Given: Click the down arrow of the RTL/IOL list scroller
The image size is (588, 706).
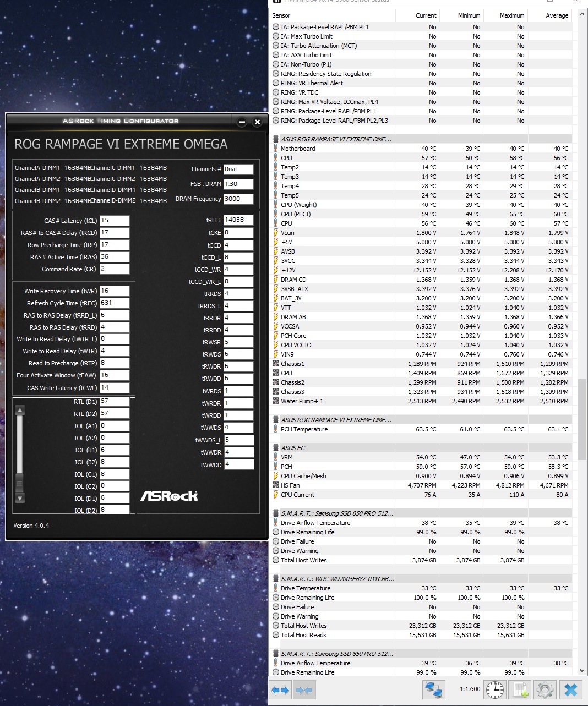Looking at the screenshot, I should pyautogui.click(x=20, y=499).
